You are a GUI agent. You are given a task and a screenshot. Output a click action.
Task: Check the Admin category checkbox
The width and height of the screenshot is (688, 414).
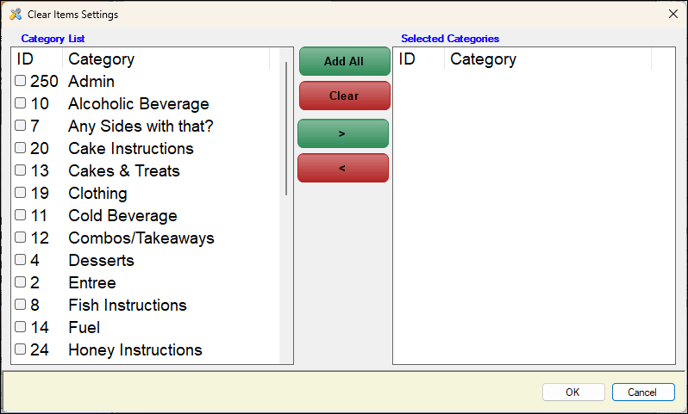20,81
